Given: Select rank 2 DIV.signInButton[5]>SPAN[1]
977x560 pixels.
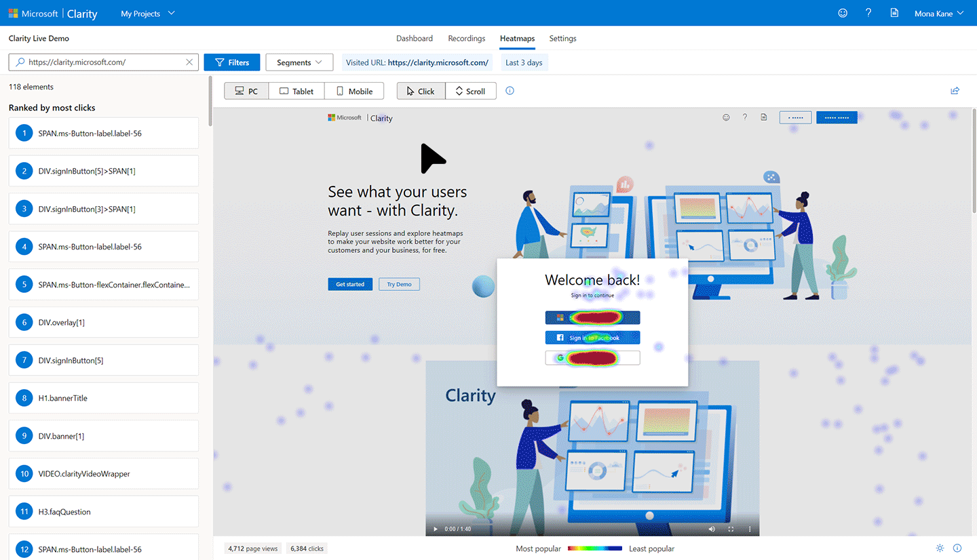Looking at the screenshot, I should click(x=104, y=172).
